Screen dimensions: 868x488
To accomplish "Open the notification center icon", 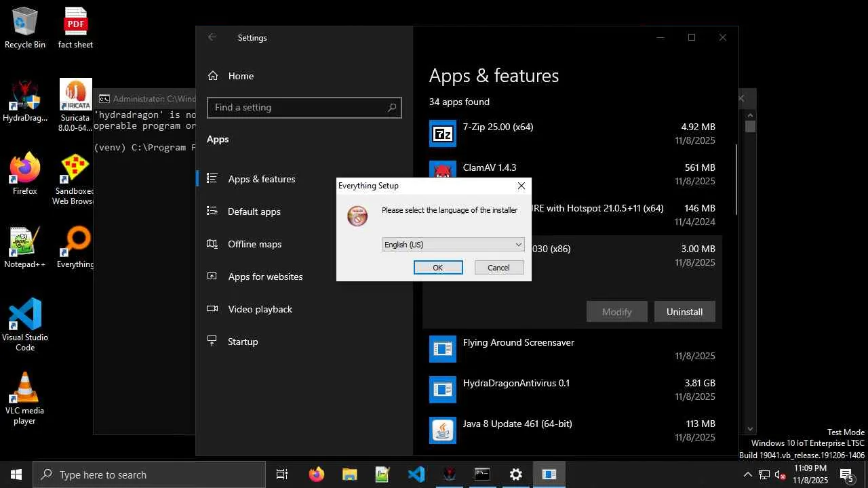I will [847, 474].
